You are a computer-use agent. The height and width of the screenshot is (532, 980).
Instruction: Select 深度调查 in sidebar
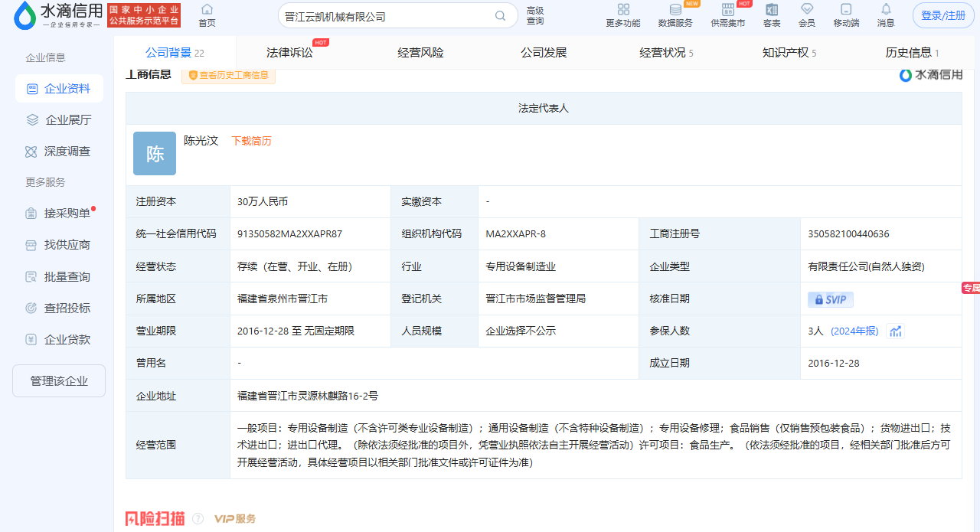[67, 152]
